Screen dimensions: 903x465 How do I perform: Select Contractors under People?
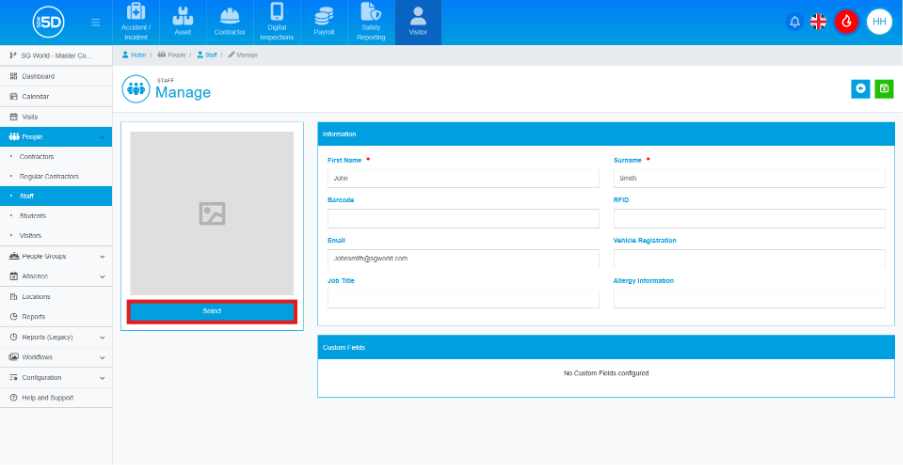[x=56, y=157]
